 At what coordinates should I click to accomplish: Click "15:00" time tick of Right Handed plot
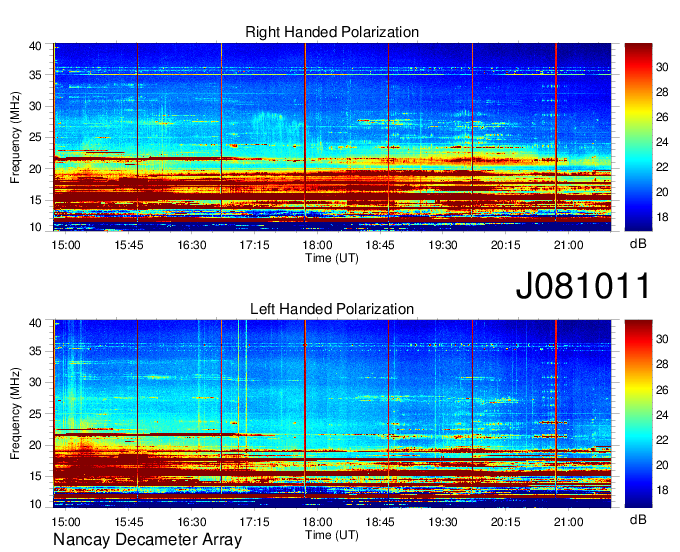coord(66,245)
